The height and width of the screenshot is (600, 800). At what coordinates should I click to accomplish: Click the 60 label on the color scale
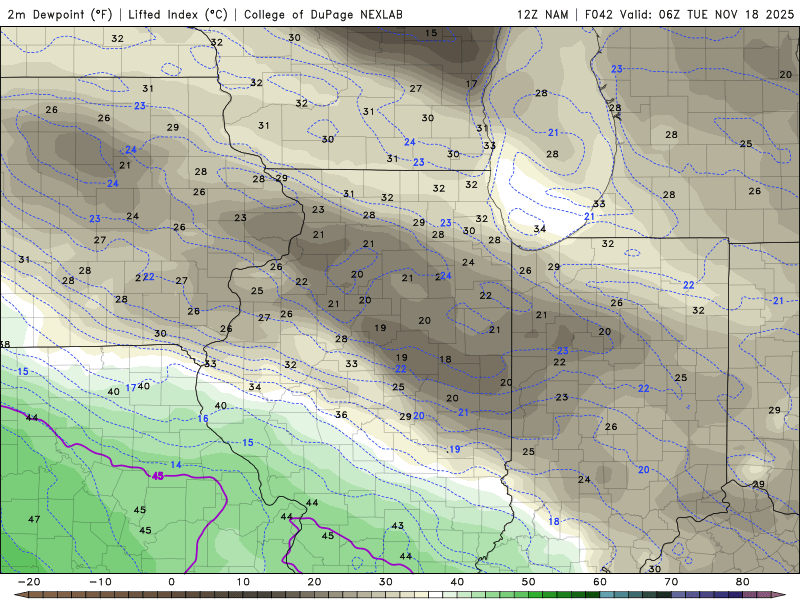pos(600,582)
